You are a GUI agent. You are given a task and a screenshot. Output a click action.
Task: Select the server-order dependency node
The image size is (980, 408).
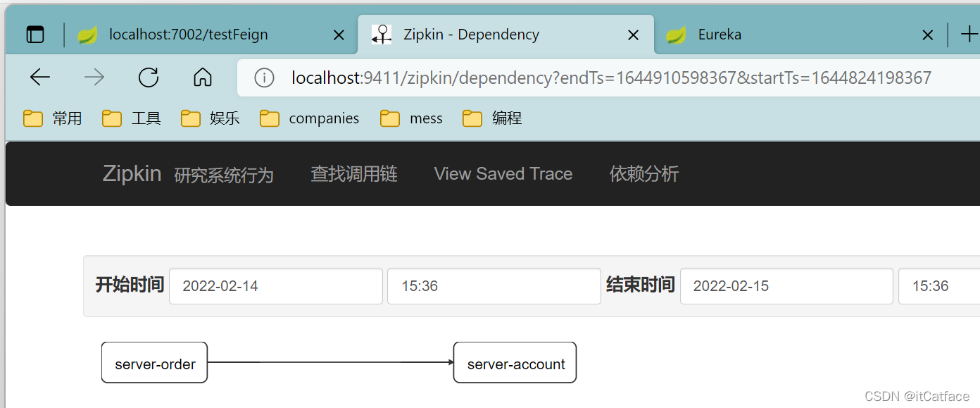click(155, 363)
